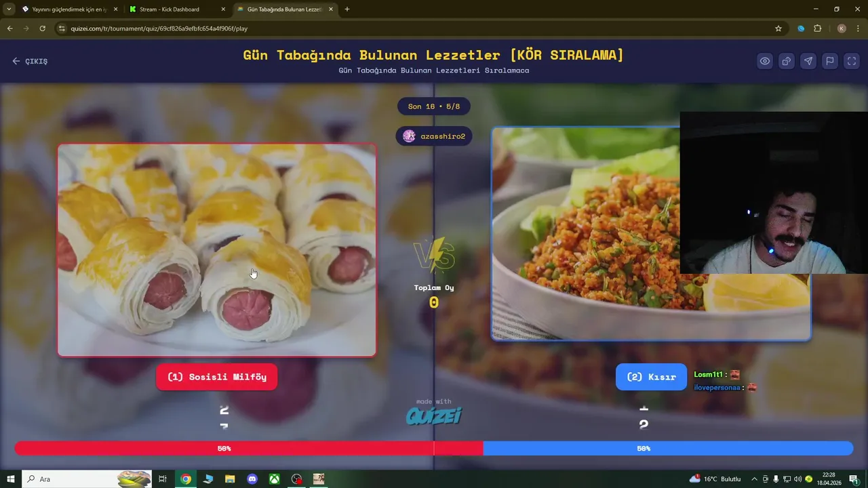The image size is (868, 488).
Task: Click the dice random icon in quiz header
Action: (787, 61)
